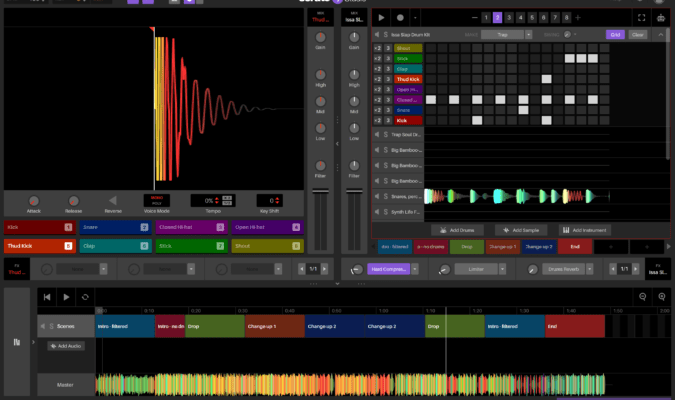This screenshot has height=400, width=675.
Task: Skip to start in song timeline
Action: 47,297
